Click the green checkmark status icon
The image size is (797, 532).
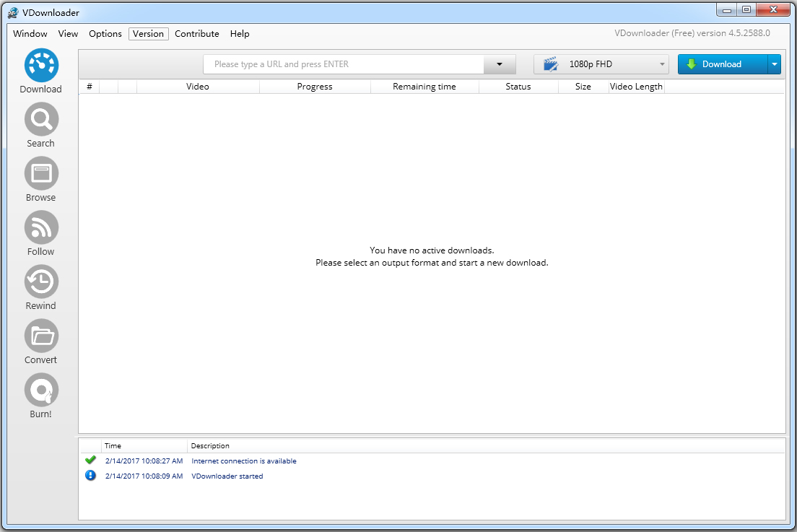[x=90, y=459]
